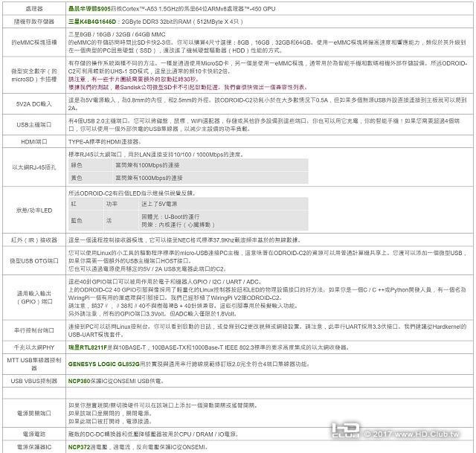Select the 電源保護器IC row label

coord(34,447)
